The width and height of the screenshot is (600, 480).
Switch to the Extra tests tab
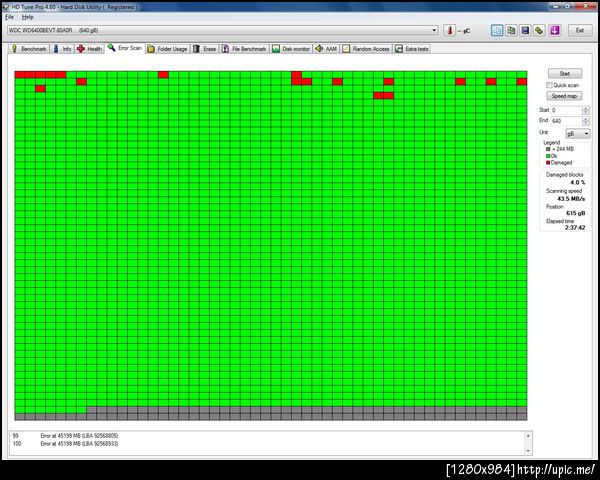pyautogui.click(x=412, y=49)
